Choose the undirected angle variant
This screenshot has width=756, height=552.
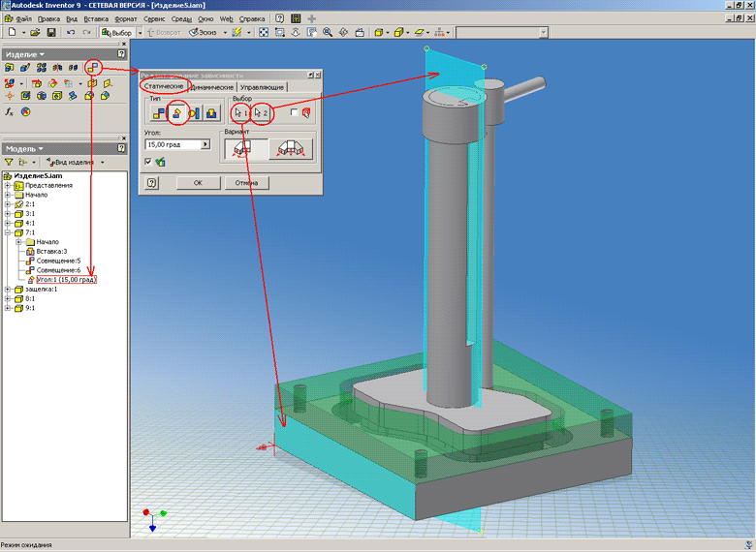click(x=291, y=149)
